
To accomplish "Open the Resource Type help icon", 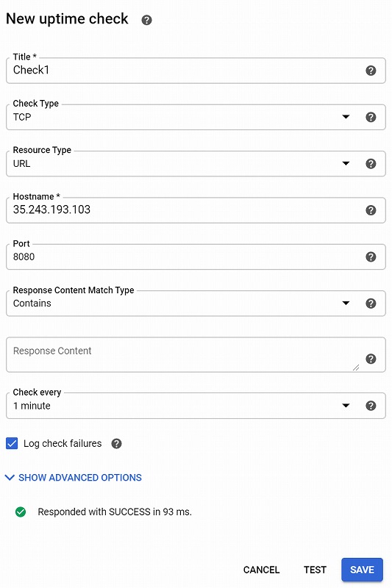I will click(x=371, y=163).
